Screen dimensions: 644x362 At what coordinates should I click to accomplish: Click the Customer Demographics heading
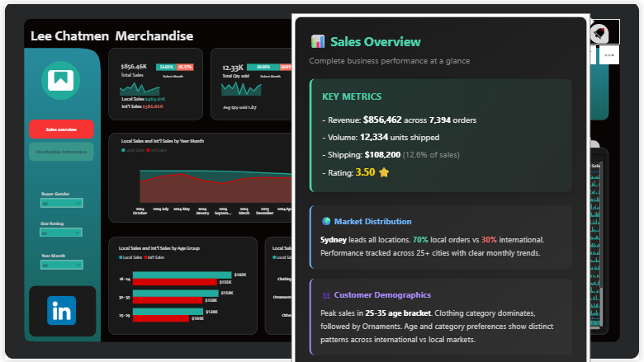click(x=382, y=295)
